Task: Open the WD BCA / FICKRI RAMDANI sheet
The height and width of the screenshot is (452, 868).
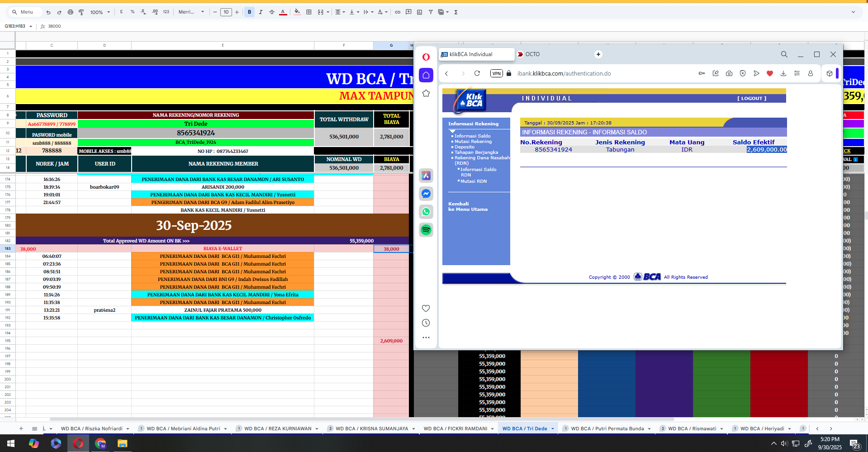Action: coord(455,428)
